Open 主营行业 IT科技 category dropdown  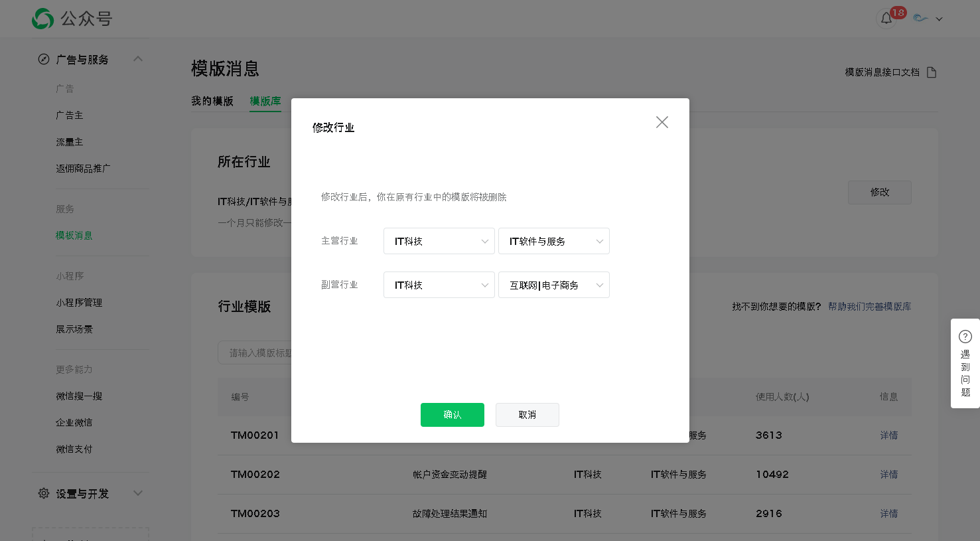pyautogui.click(x=439, y=241)
